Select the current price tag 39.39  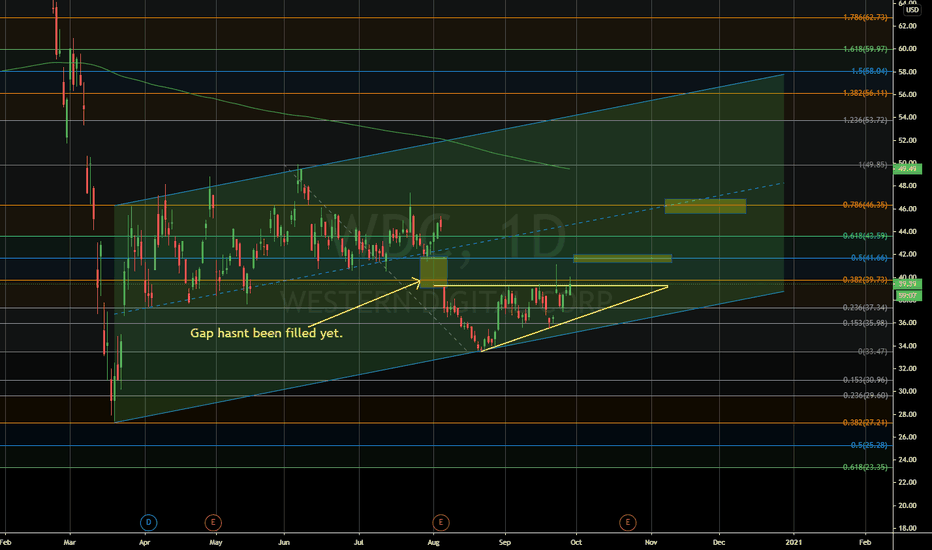[908, 284]
